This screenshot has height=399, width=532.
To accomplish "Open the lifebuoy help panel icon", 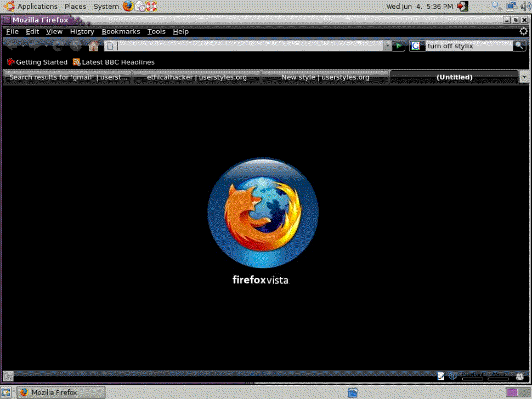I will click(x=151, y=6).
